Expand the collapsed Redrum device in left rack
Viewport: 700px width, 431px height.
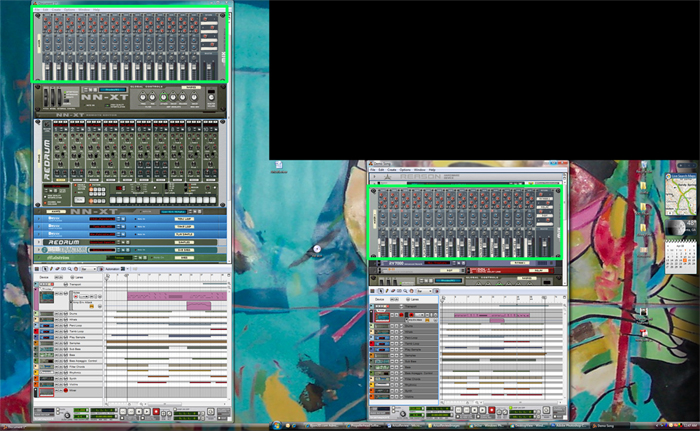(38, 242)
